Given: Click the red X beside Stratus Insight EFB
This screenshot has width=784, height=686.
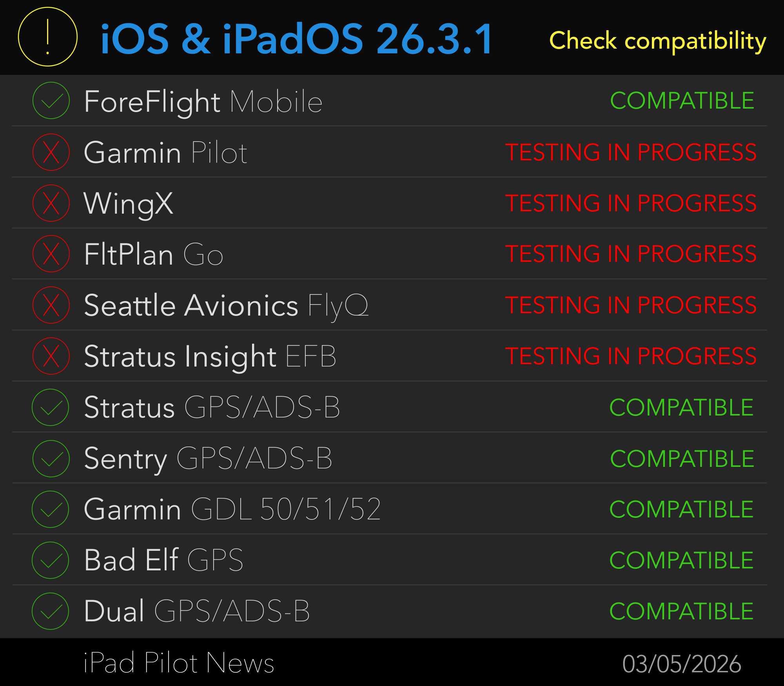Looking at the screenshot, I should pos(51,356).
